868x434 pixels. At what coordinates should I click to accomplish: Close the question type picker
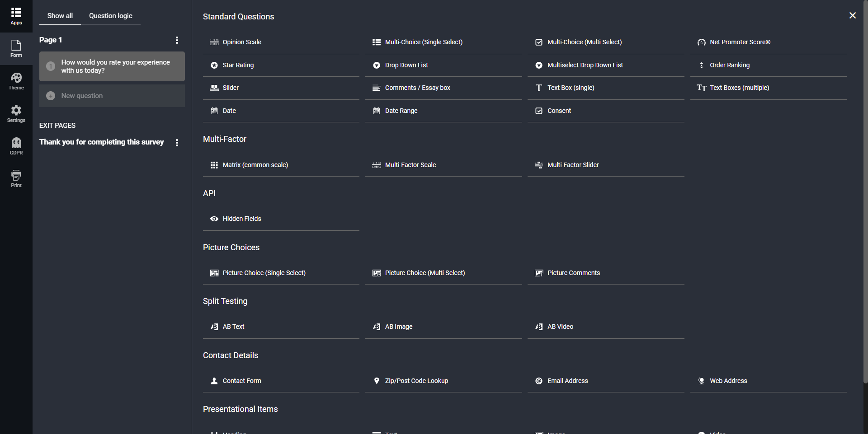click(x=853, y=15)
